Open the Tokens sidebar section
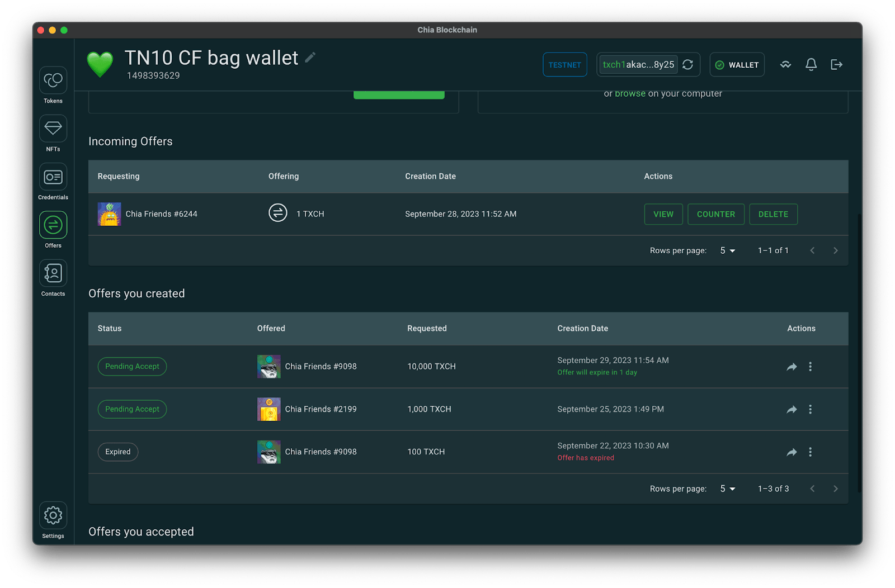Viewport: 895px width, 588px height. click(53, 81)
